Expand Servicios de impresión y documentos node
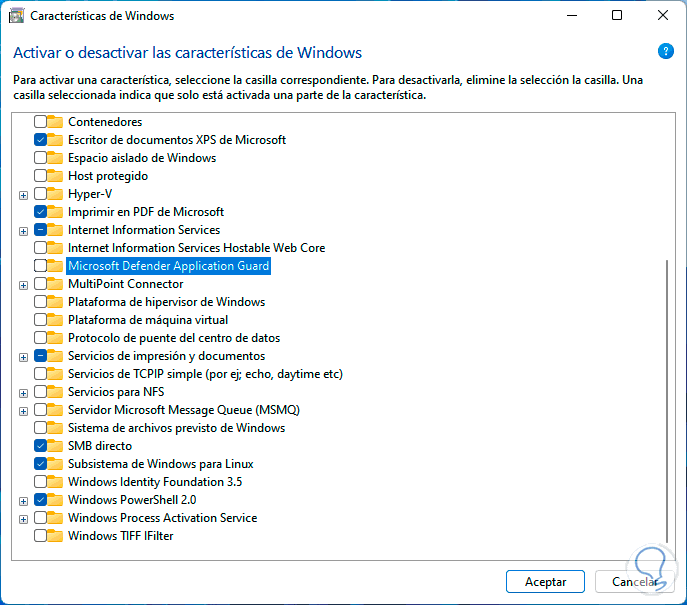 (24, 357)
